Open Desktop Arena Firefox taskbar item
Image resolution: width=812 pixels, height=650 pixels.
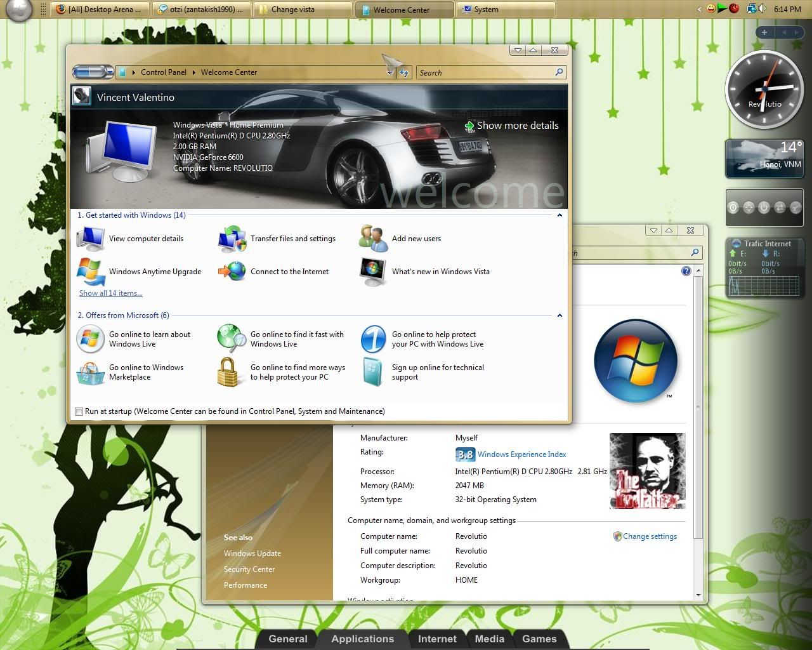click(x=100, y=10)
